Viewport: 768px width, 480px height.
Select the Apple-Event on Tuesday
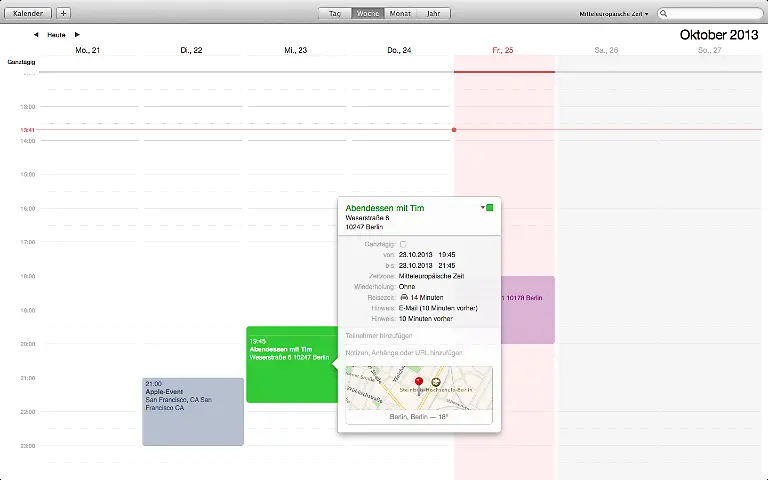pos(193,411)
